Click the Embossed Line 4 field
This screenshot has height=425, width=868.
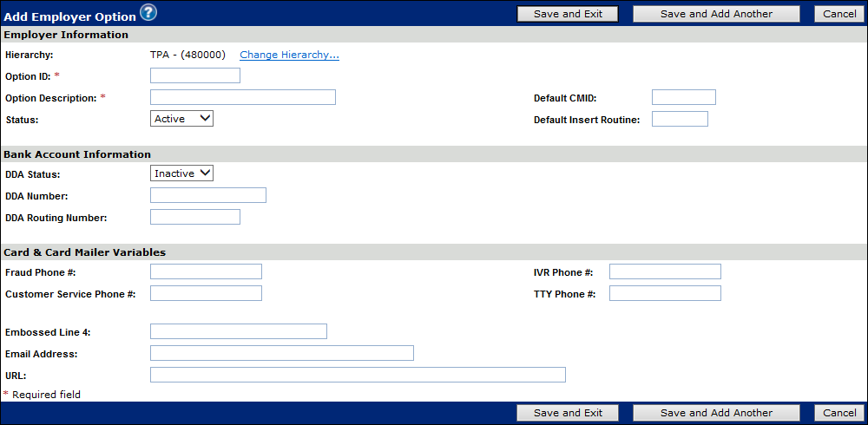tap(238, 331)
